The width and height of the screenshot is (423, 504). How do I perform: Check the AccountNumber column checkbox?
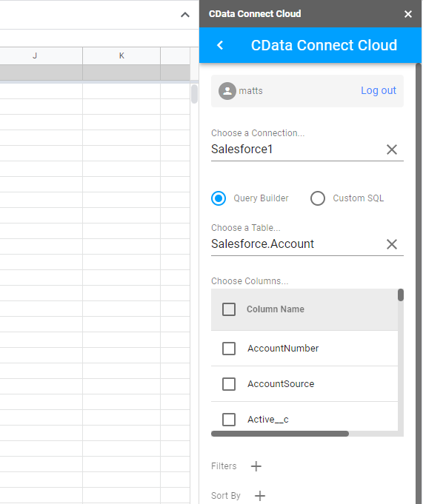pyautogui.click(x=229, y=349)
